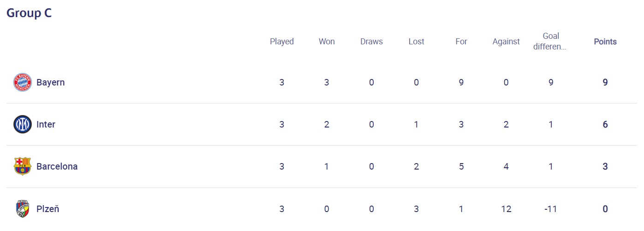Image resolution: width=644 pixels, height=231 pixels.
Task: Click the Draws column header
Action: click(x=371, y=42)
